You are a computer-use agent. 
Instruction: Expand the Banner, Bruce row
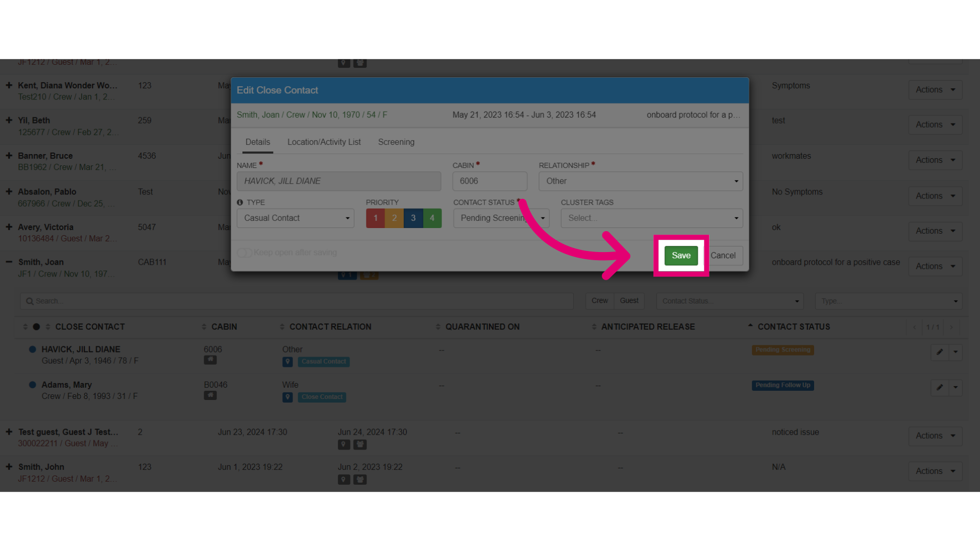click(x=9, y=156)
